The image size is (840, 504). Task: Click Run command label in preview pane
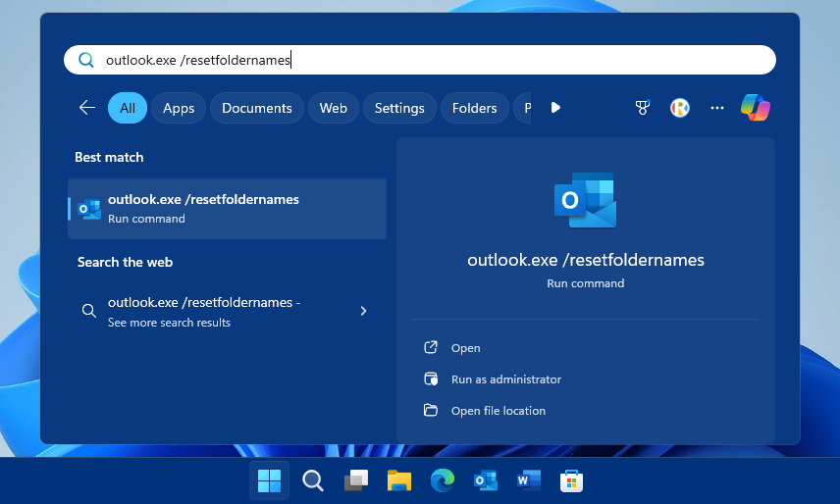[x=586, y=283]
